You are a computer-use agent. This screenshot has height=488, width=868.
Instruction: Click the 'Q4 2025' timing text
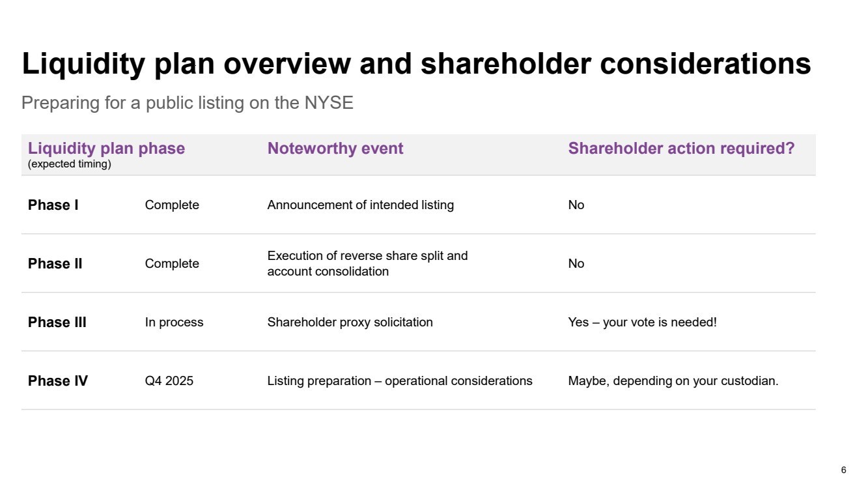(169, 381)
